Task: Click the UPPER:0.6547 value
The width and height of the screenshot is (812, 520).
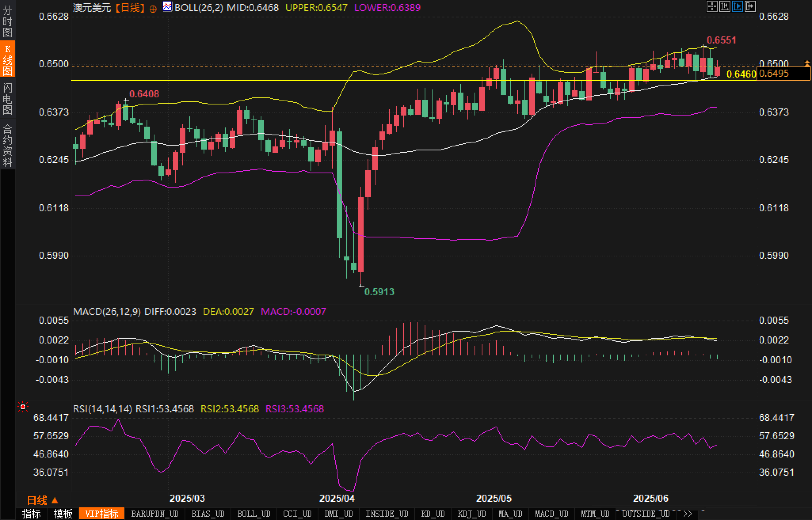Action: pos(316,8)
